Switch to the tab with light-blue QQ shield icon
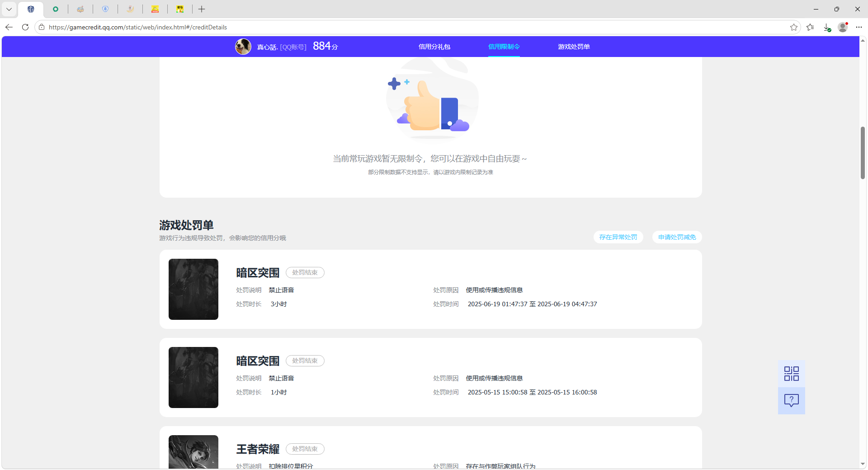The height and width of the screenshot is (470, 868). tap(105, 9)
